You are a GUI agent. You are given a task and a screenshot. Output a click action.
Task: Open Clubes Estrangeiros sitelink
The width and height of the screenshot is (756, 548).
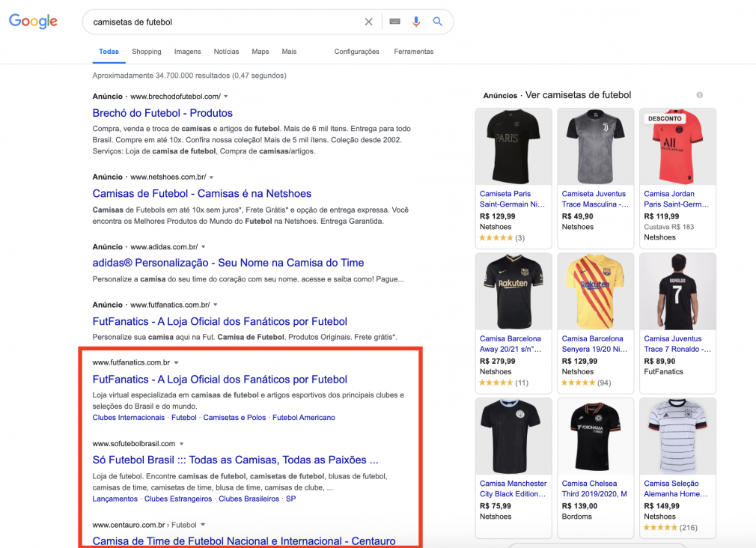[178, 499]
